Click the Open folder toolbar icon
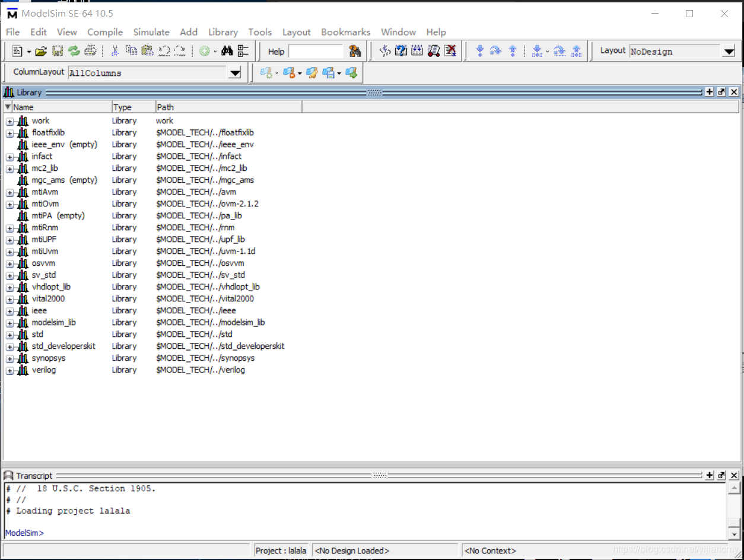 [41, 52]
